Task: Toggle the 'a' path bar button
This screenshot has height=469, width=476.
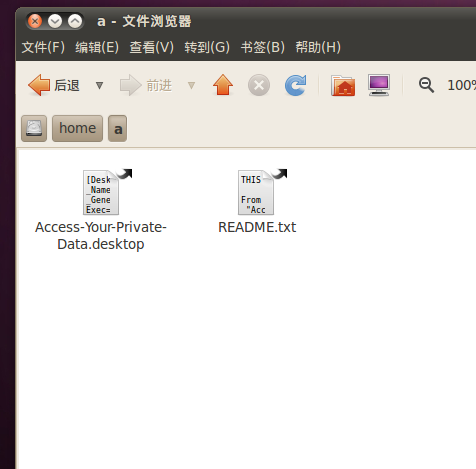Action: coord(118,128)
